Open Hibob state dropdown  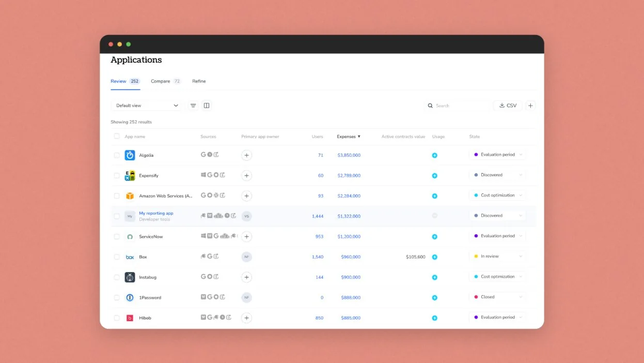498,317
